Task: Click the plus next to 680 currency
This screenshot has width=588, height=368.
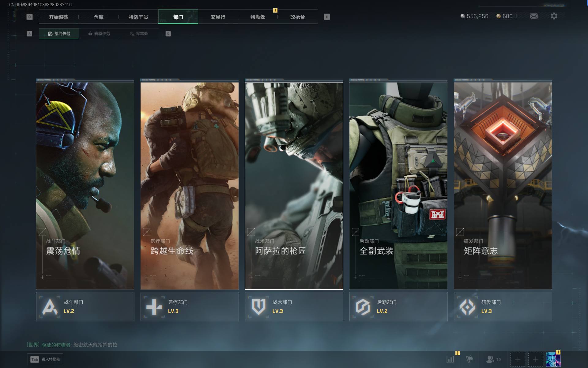Action: pyautogui.click(x=516, y=16)
